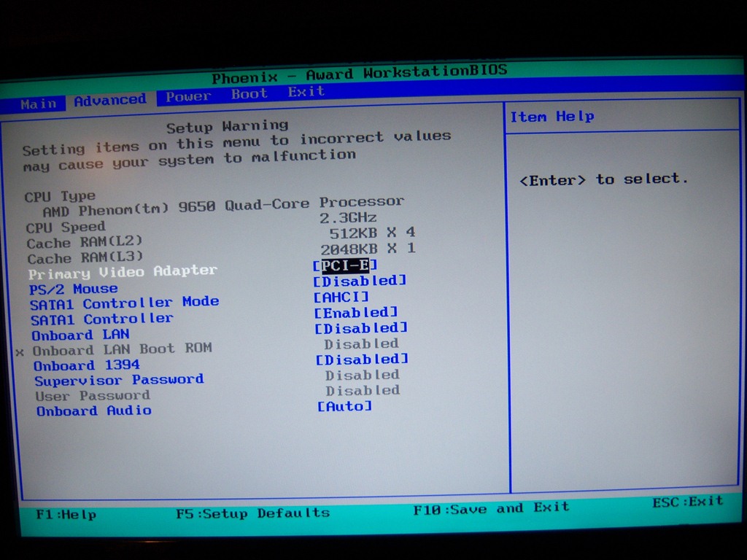Image resolution: width=747 pixels, height=560 pixels.
Task: Open the PCI-E value dropdown
Action: (345, 265)
